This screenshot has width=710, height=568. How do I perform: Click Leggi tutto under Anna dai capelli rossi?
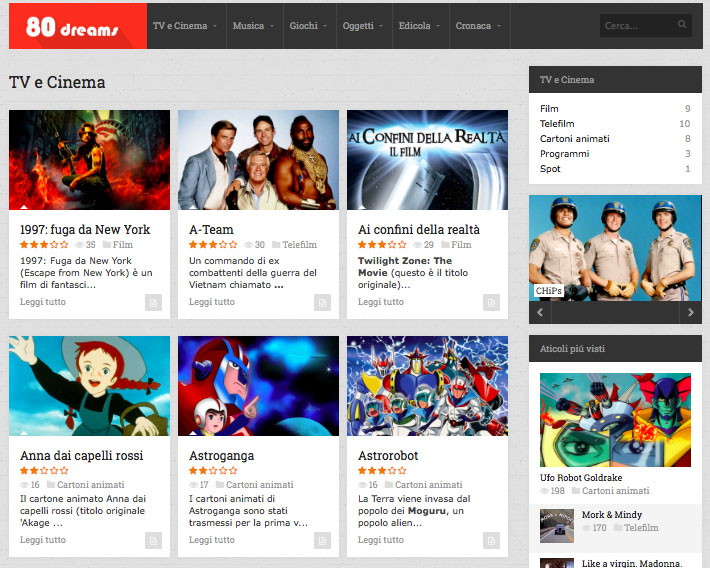click(x=43, y=540)
